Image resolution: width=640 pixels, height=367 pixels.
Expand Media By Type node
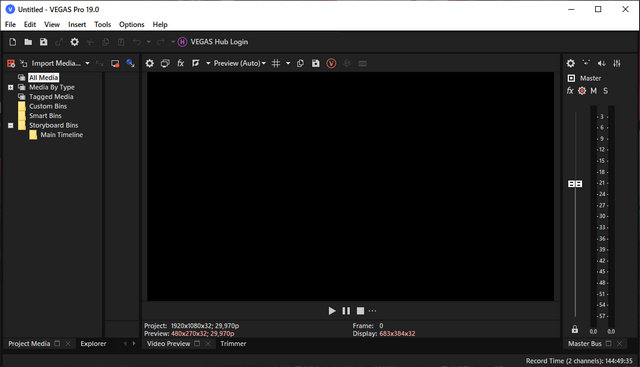click(x=11, y=87)
